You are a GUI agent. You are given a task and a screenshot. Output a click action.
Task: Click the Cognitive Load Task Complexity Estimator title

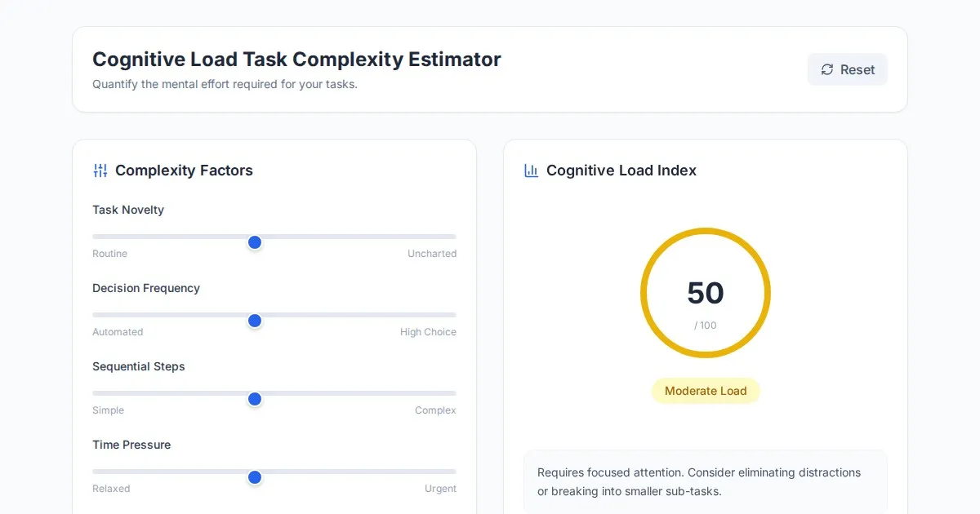pos(296,60)
